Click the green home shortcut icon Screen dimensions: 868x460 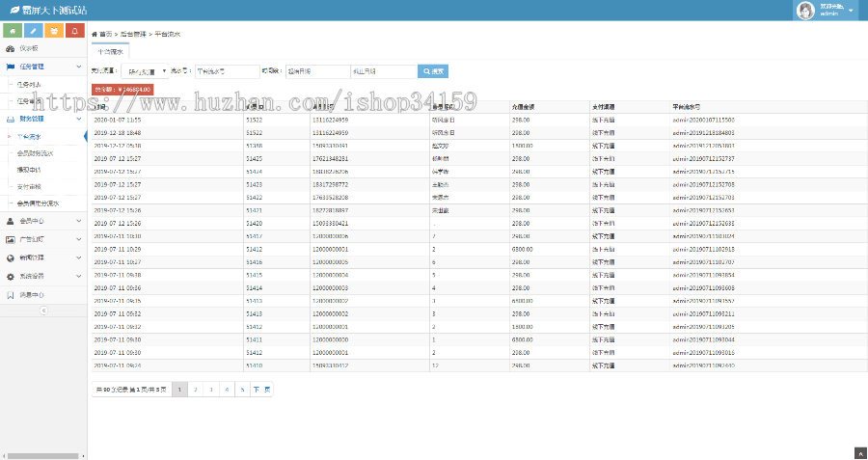[x=12, y=31]
